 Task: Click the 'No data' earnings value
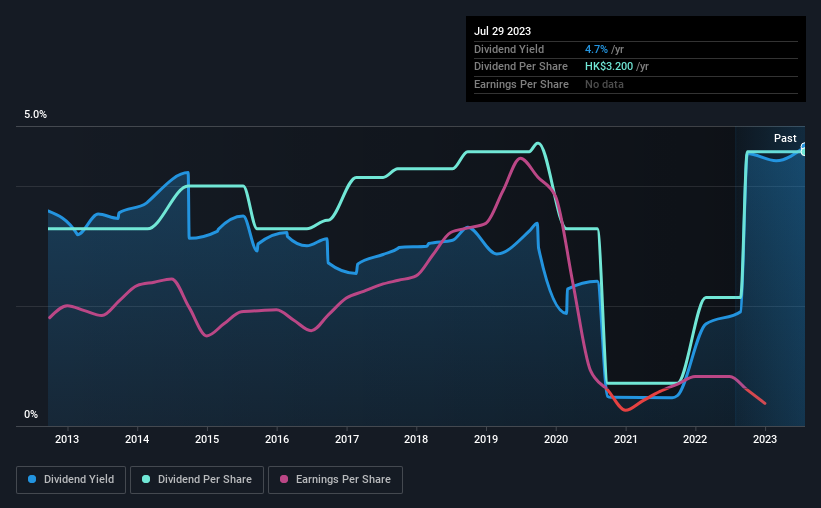point(604,84)
